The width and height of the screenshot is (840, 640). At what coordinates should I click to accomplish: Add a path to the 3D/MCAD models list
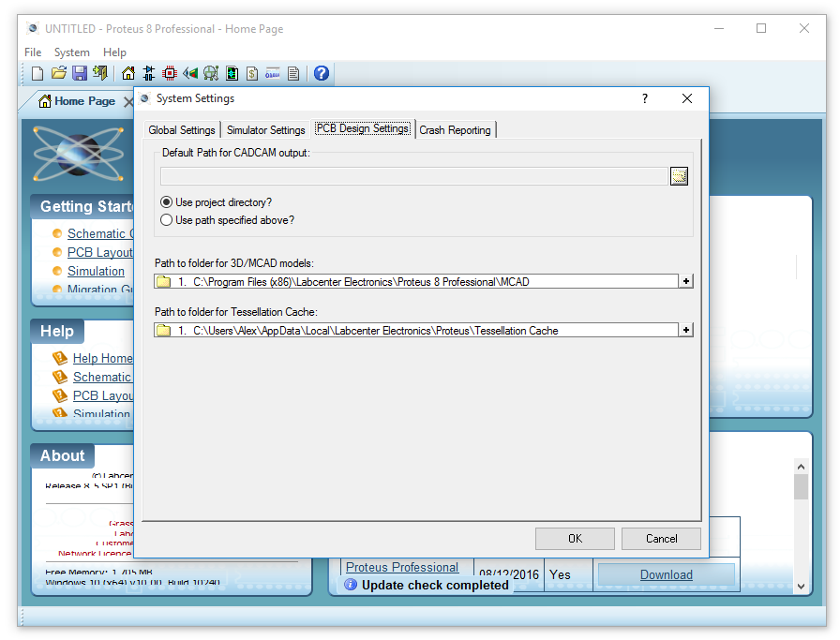685,281
